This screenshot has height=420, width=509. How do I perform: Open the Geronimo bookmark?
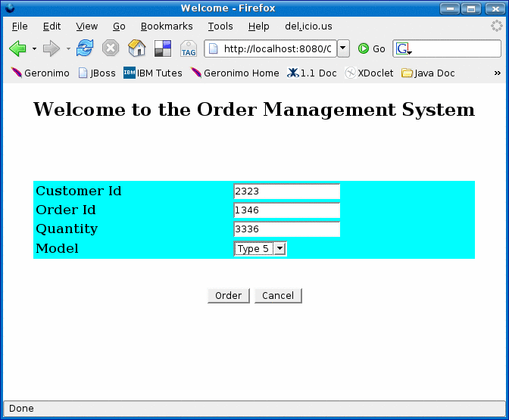pos(40,73)
